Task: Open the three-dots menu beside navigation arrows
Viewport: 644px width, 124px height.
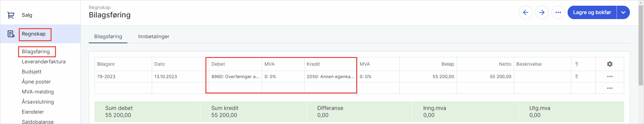Action: click(x=558, y=12)
